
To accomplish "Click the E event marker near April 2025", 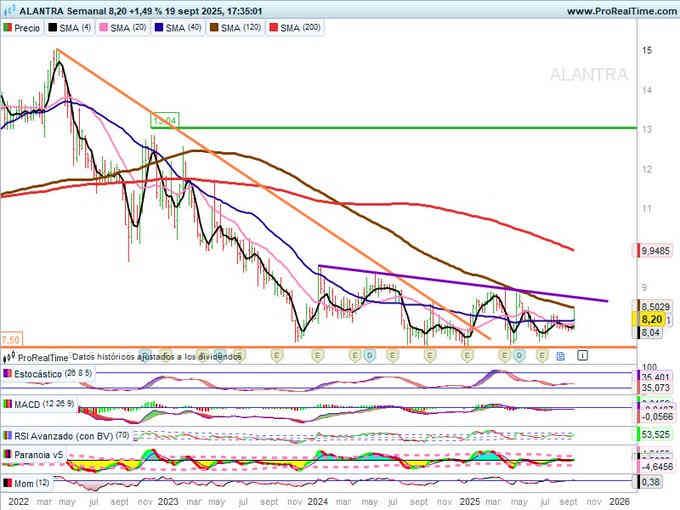I will 504,356.
